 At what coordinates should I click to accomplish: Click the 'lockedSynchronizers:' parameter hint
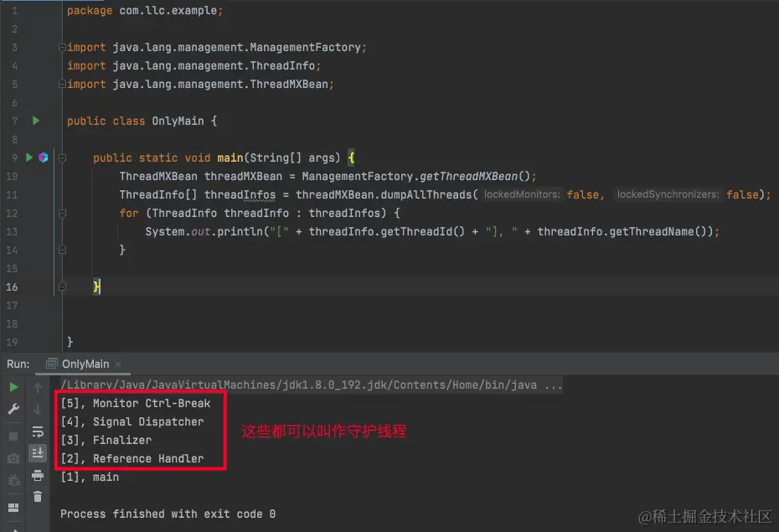pos(668,194)
